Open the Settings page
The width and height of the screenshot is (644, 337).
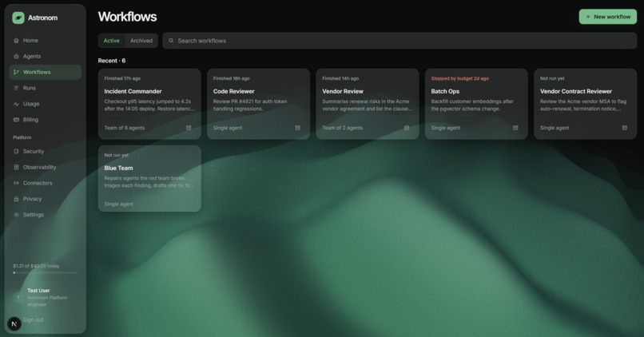46,215
